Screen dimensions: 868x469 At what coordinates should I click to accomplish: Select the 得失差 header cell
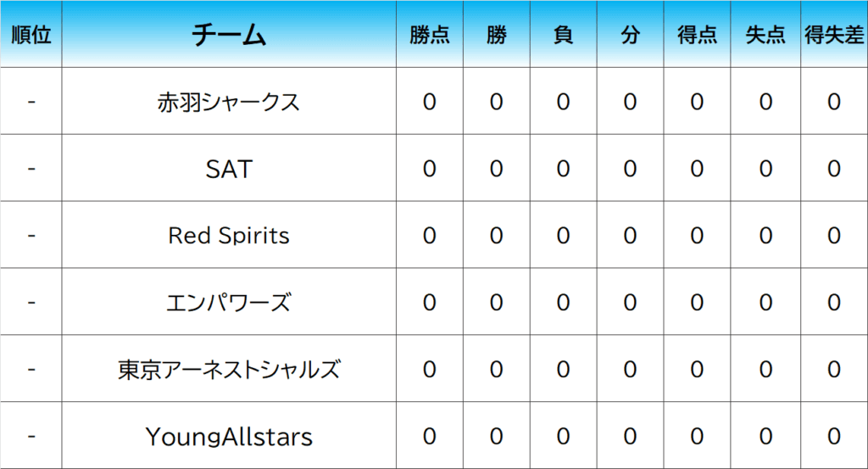(834, 35)
